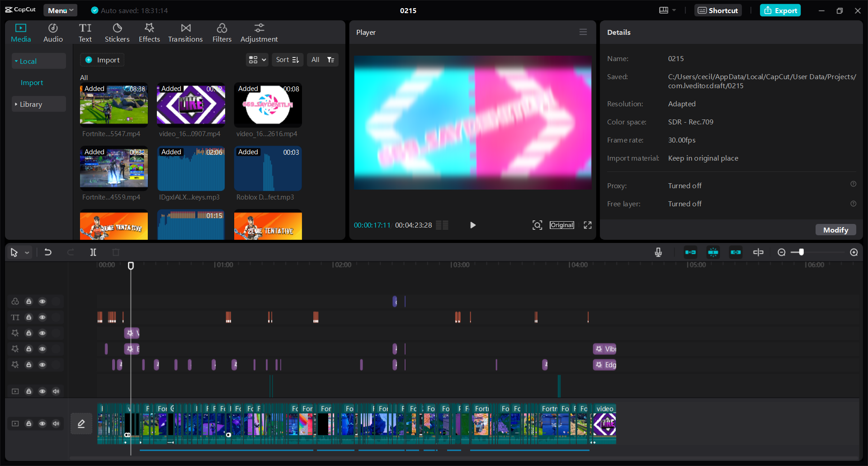868x466 pixels.
Task: Switch to the Effects tab
Action: 149,33
